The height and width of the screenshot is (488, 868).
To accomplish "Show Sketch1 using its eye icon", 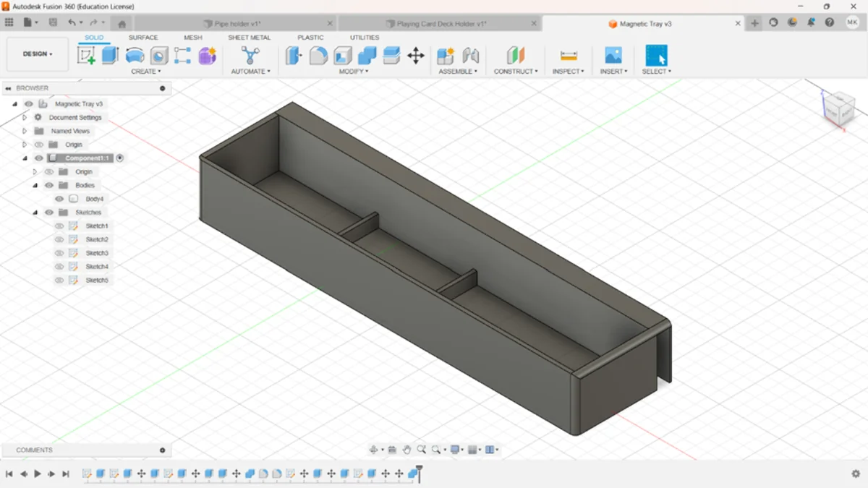I will pos(59,226).
